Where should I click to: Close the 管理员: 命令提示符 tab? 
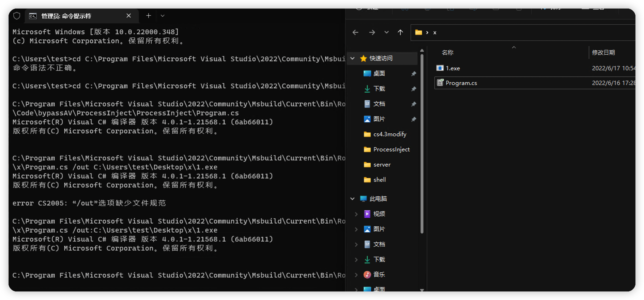point(129,16)
